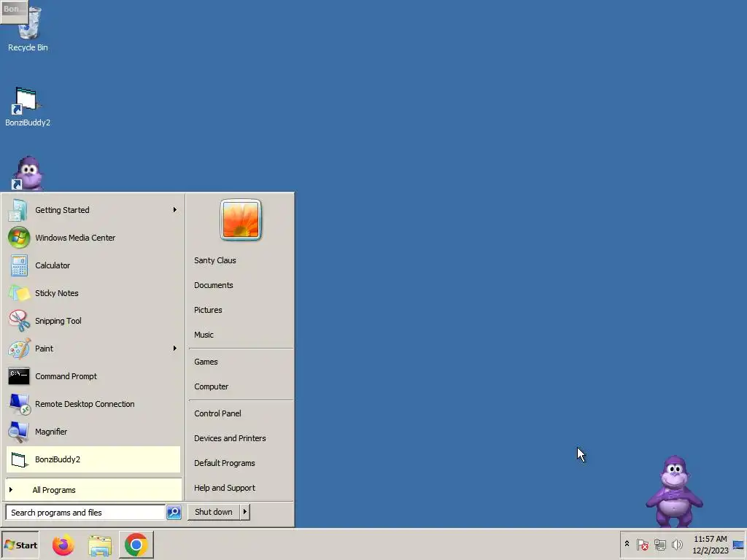This screenshot has width=747, height=560.
Task: Open Santy Claus user folder
Action: point(215,260)
